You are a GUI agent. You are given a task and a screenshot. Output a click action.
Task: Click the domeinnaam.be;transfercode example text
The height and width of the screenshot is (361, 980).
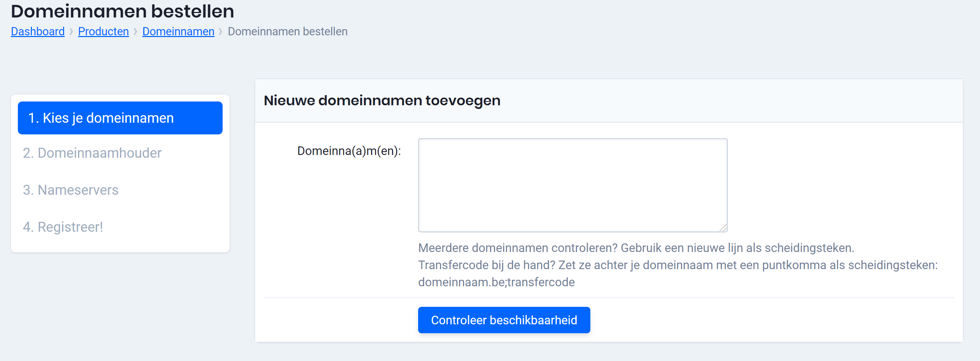coord(496,282)
